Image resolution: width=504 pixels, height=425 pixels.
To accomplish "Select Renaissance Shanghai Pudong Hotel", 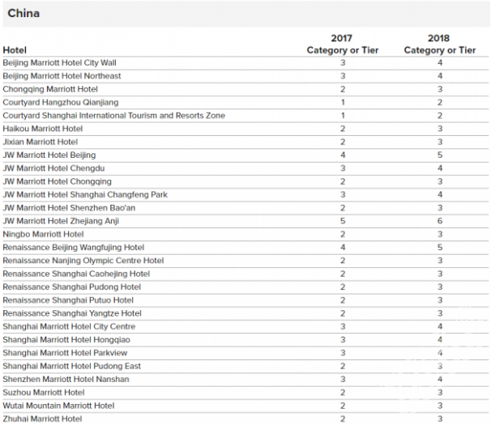I will (71, 287).
